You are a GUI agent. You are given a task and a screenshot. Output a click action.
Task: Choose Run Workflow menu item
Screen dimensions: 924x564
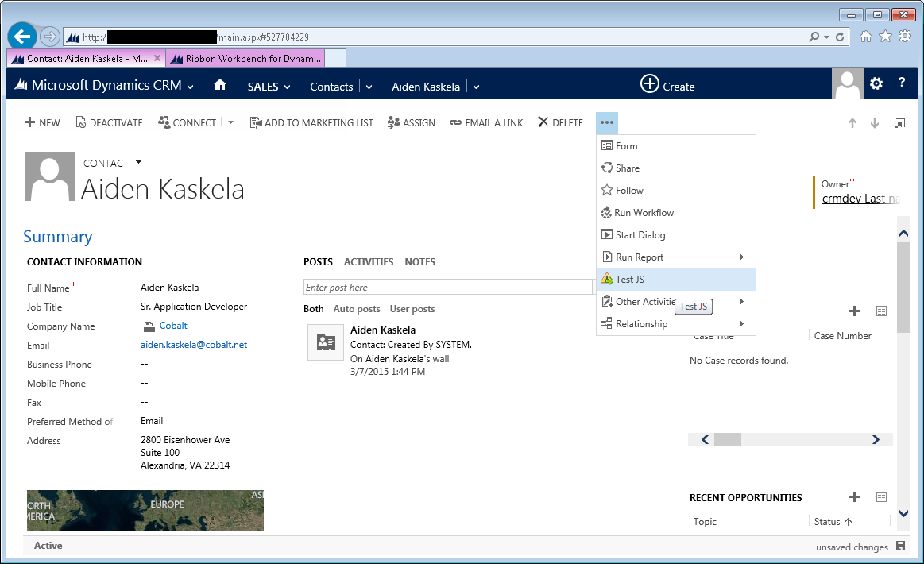644,213
